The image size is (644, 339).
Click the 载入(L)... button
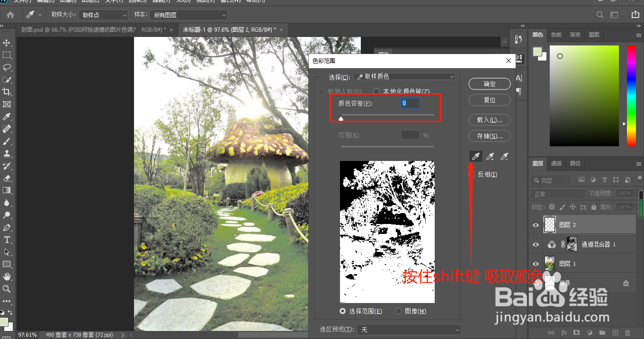pyautogui.click(x=490, y=120)
